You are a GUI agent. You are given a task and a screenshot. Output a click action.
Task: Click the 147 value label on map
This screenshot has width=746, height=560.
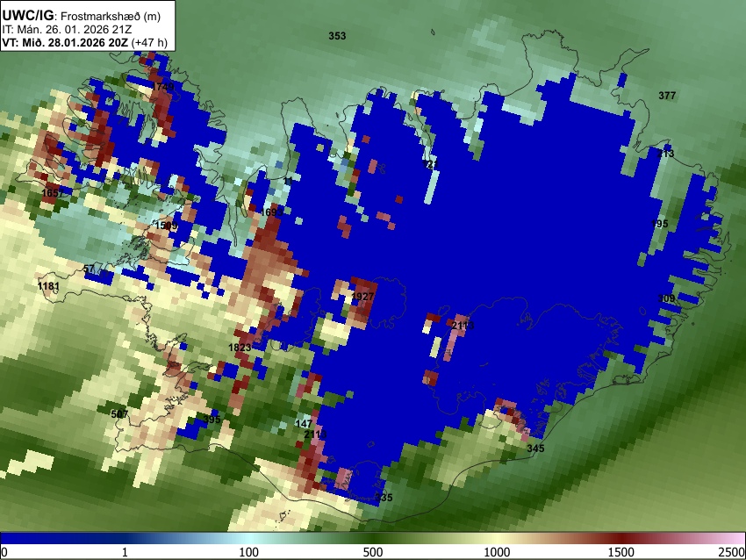tap(304, 423)
